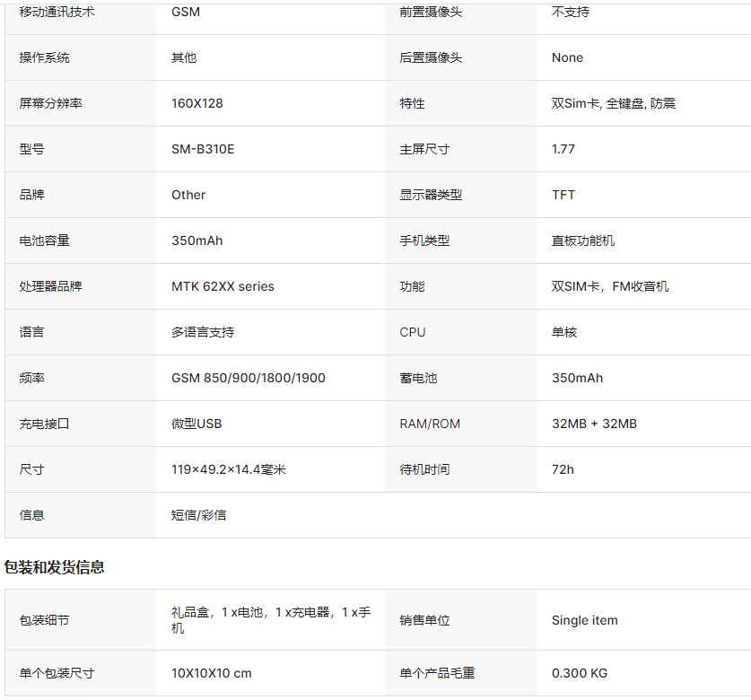
Task: Click the 32MB + 32MB RAM/ROM value
Action: click(x=594, y=424)
